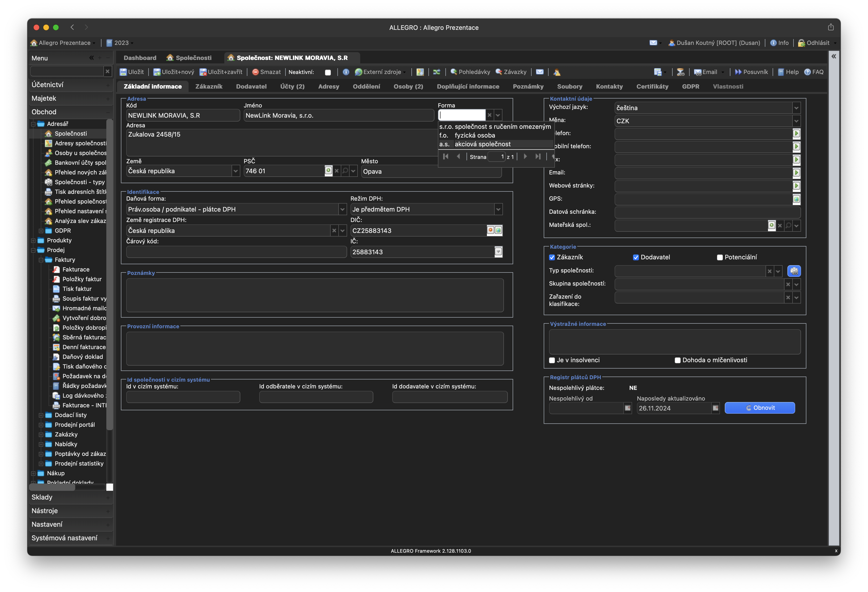The height and width of the screenshot is (592, 868).
Task: Expand the Výchozí jazyk dropdown
Action: tap(796, 108)
